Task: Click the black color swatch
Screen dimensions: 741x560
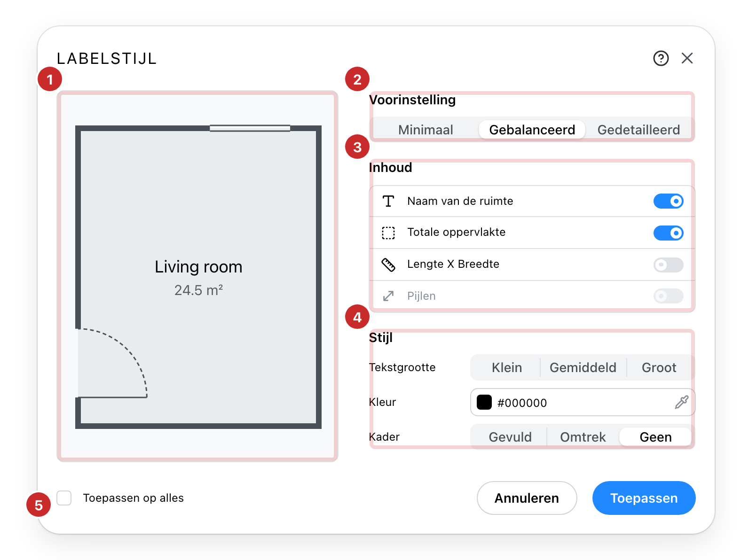Action: [484, 403]
